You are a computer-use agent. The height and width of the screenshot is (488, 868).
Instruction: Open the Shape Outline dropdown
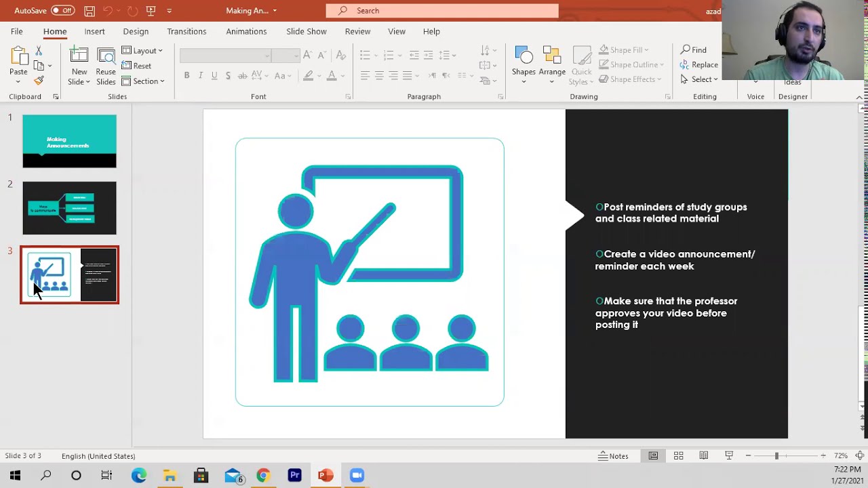(631, 64)
